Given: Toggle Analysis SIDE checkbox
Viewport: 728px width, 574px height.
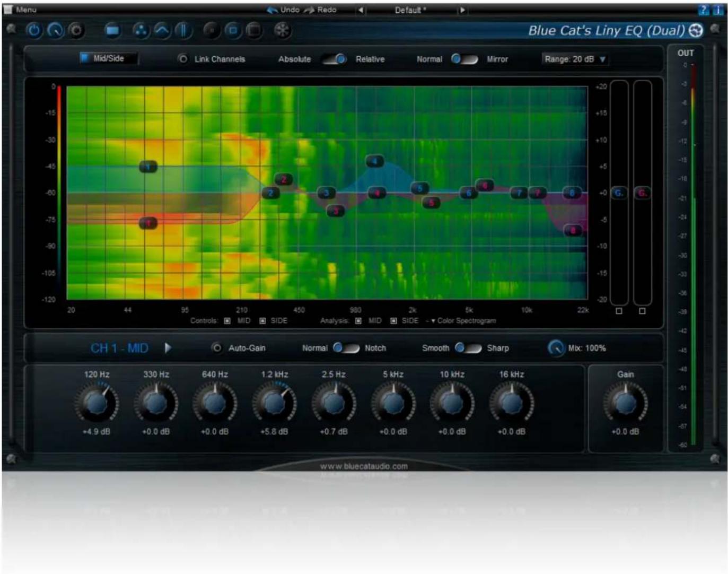Looking at the screenshot, I should click(393, 321).
